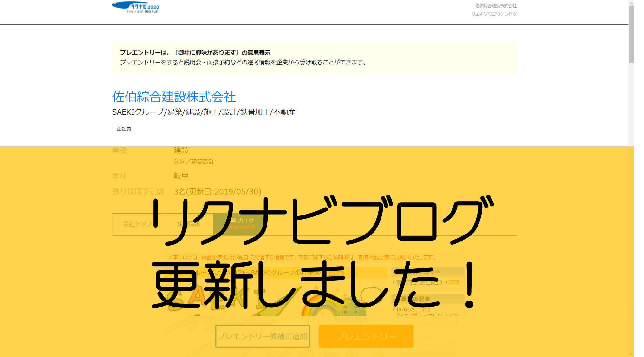
Task: Select the 人事ブログ tab
Action: point(239,224)
